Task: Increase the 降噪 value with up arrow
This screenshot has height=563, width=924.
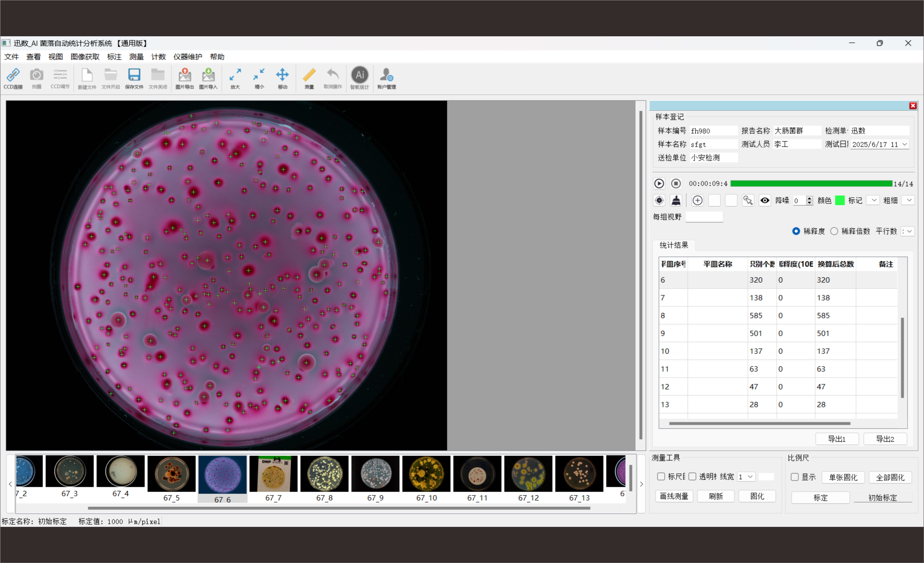Action: 810,198
